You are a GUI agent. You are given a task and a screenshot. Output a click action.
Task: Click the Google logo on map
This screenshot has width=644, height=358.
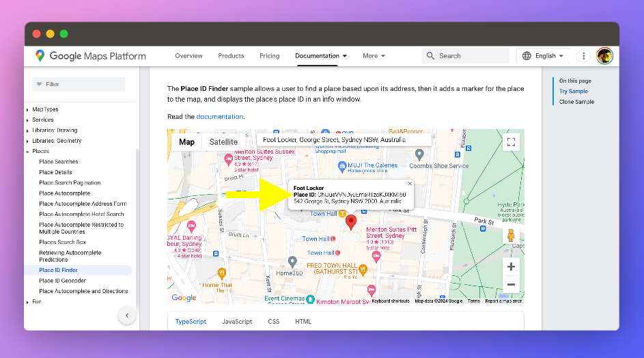[184, 298]
